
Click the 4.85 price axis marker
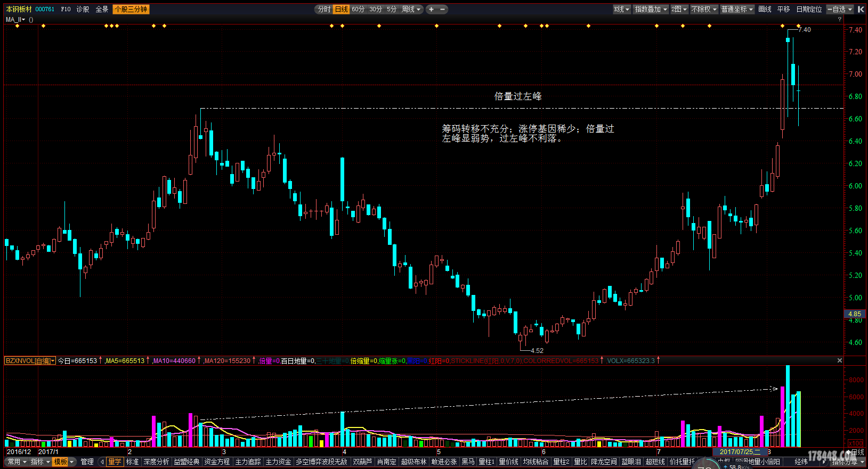(855, 314)
